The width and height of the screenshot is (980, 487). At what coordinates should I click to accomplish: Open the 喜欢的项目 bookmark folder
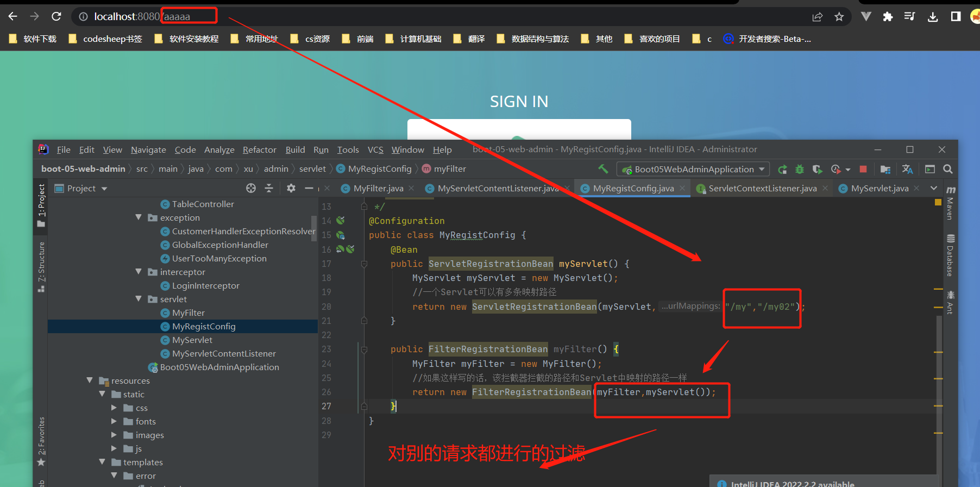(652, 39)
